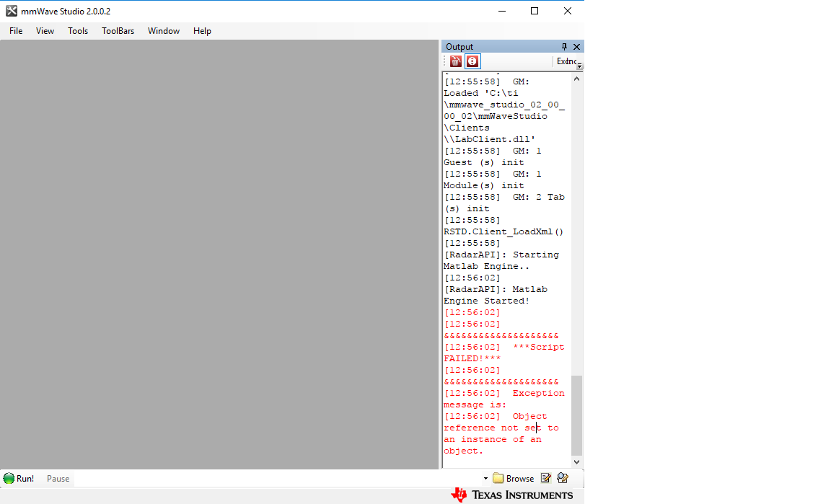831x504 pixels.
Task: Clear the Output log with trash icon
Action: tap(455, 61)
